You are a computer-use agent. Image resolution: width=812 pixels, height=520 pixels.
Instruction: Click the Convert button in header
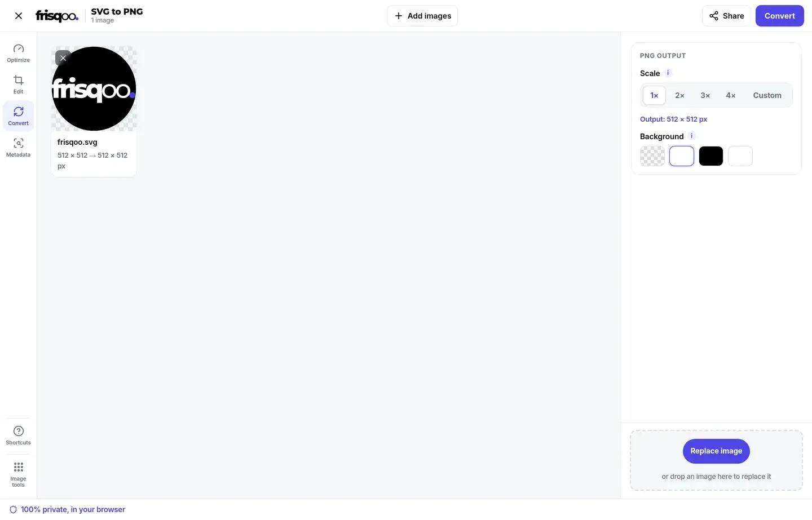click(x=779, y=16)
